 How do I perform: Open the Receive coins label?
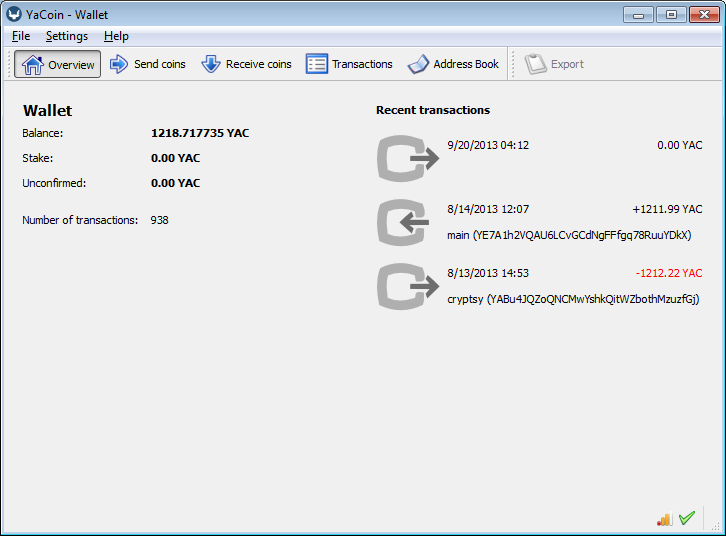(259, 64)
